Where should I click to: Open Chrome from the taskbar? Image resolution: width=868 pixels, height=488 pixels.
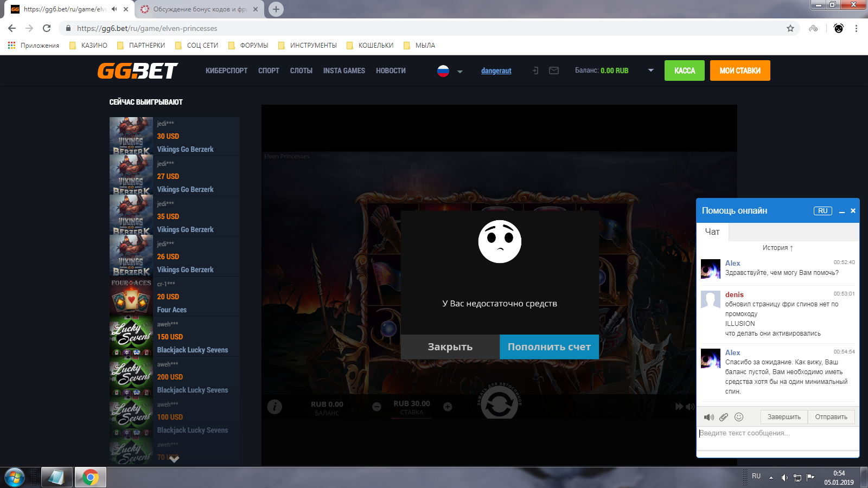point(91,478)
